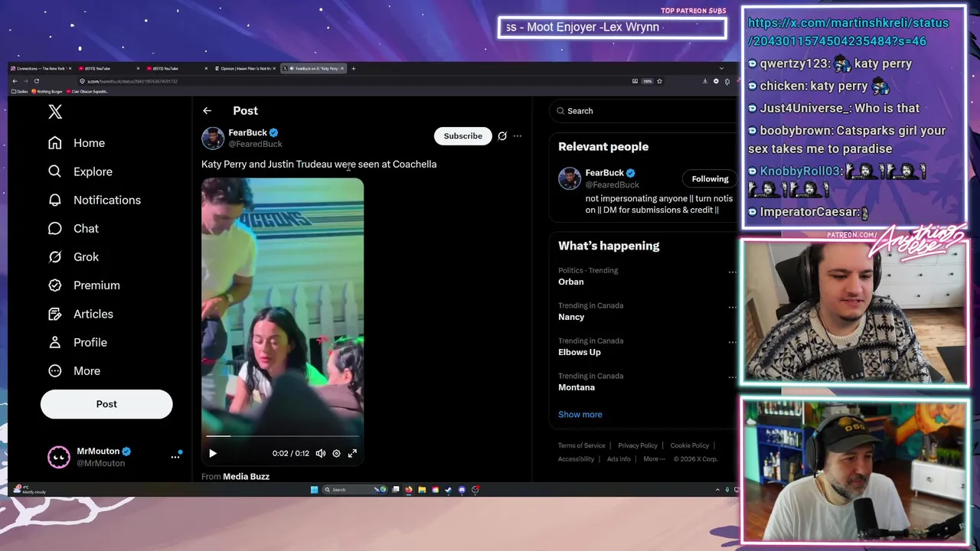The height and width of the screenshot is (551, 980).
Task: Open the Nothing Burger bookmark
Action: click(47, 92)
